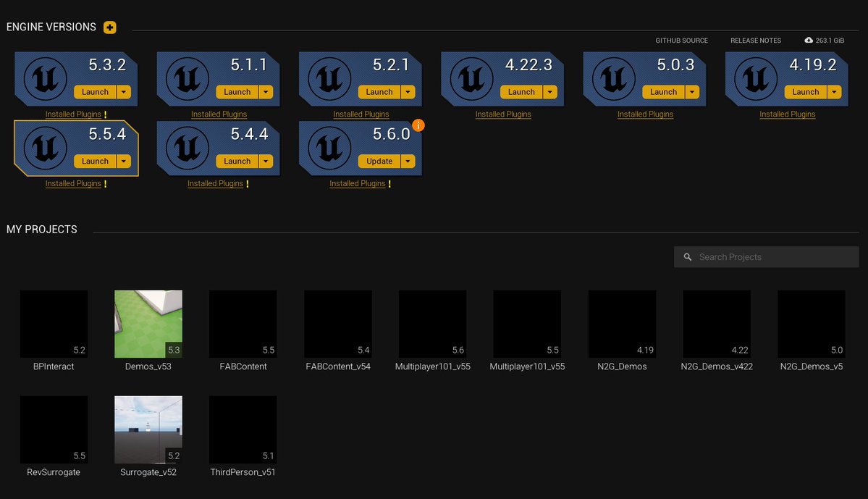Click the orange info badge on 5.6.0
Viewport: 868px width, 499px height.
pos(418,126)
